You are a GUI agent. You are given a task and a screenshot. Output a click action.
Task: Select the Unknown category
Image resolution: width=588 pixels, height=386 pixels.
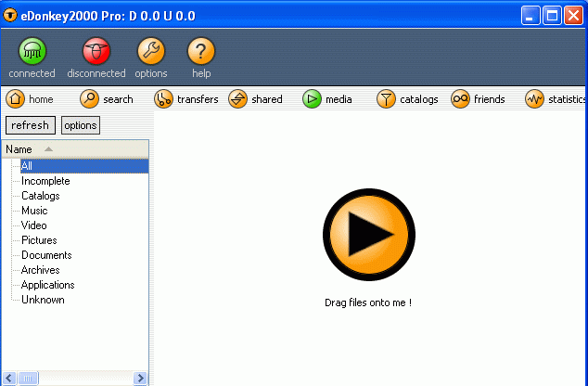(x=43, y=300)
